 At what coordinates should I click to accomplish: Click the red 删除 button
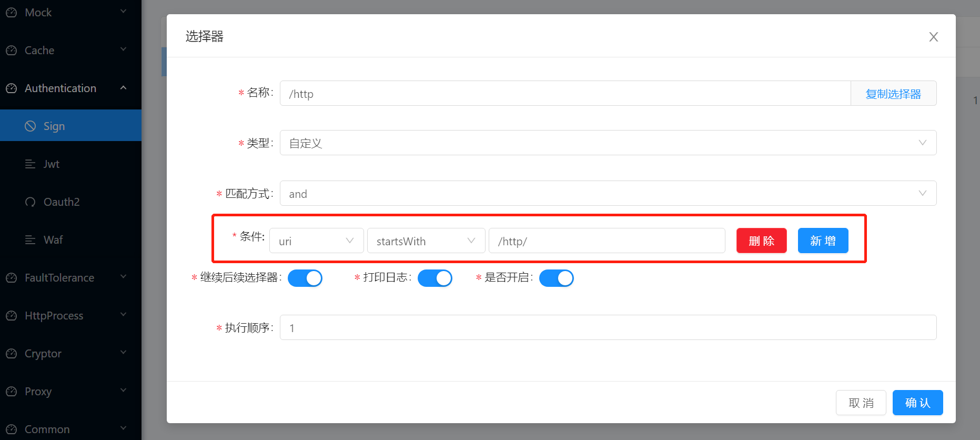coord(761,241)
